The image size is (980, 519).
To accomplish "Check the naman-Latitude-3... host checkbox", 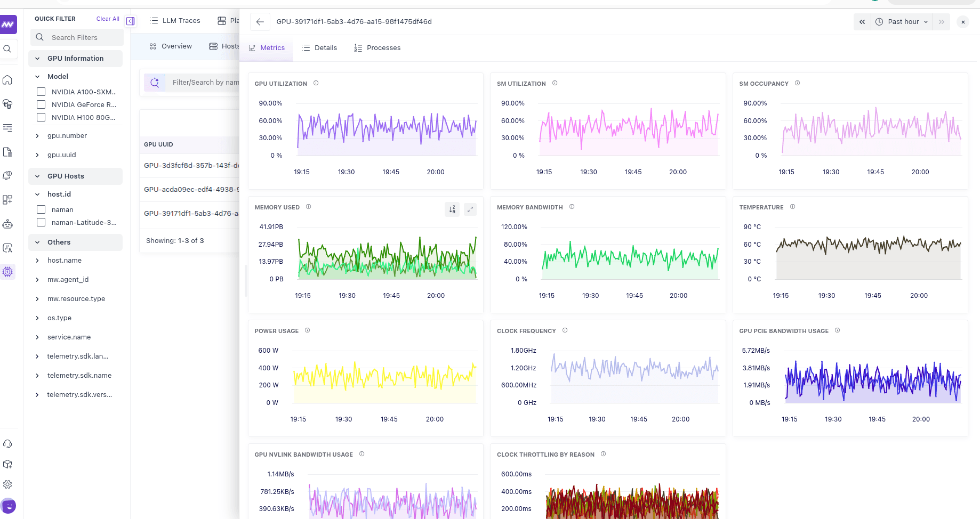I will pos(41,222).
